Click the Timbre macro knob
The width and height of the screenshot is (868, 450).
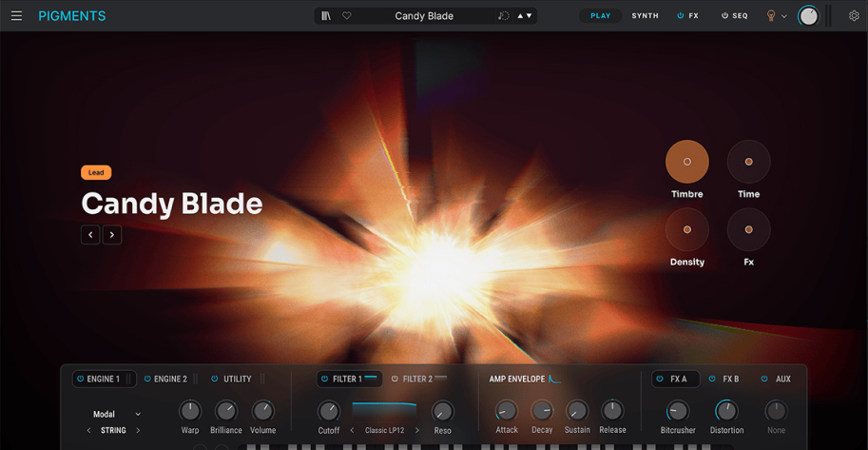[x=686, y=162]
